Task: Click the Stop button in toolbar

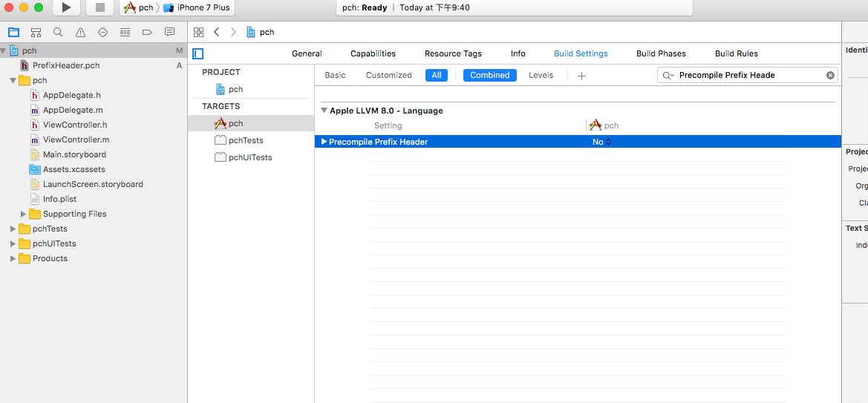Action: tap(99, 8)
